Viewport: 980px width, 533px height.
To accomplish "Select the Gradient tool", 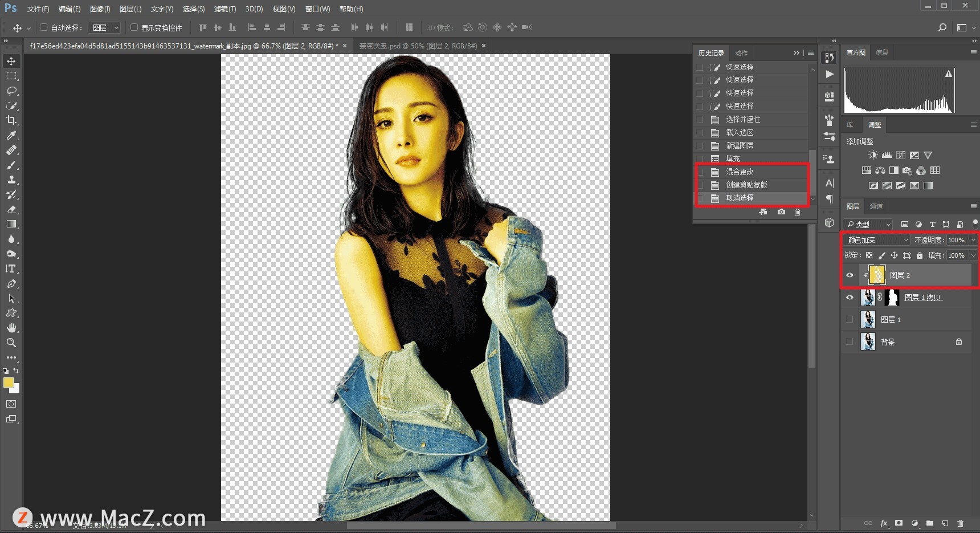I will [11, 224].
